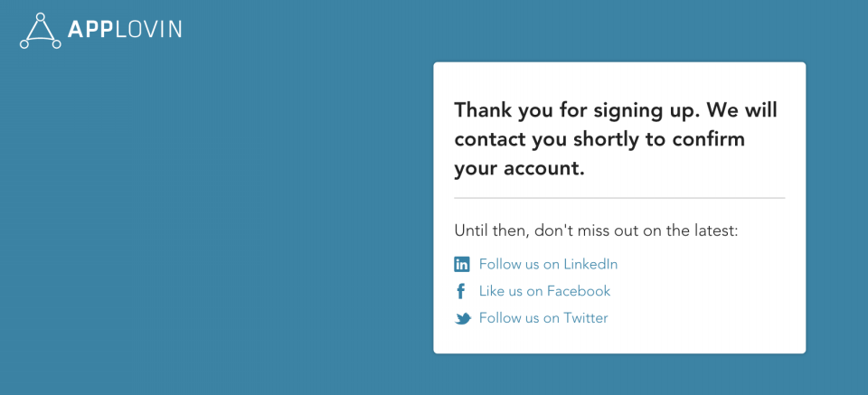
Task: Open the 'Follow us on Twitter' link
Action: tap(543, 318)
